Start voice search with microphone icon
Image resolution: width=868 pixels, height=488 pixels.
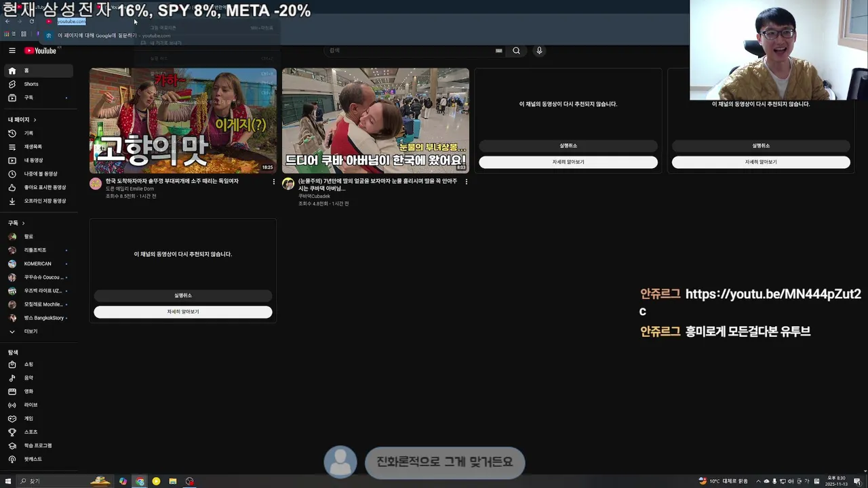(x=539, y=51)
